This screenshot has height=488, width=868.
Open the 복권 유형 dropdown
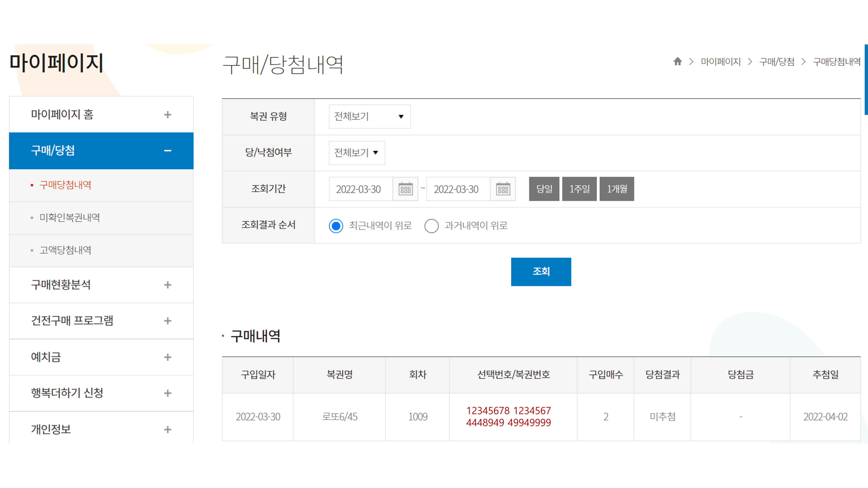click(369, 116)
